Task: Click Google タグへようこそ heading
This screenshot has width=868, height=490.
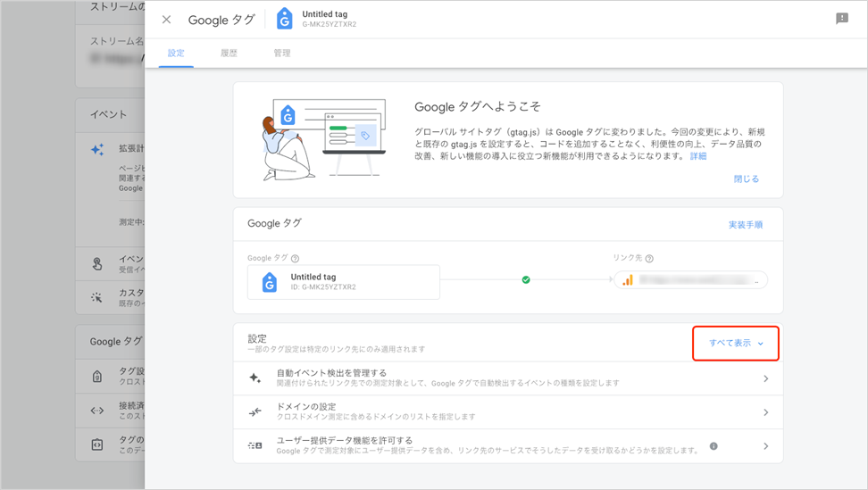Action: click(477, 107)
